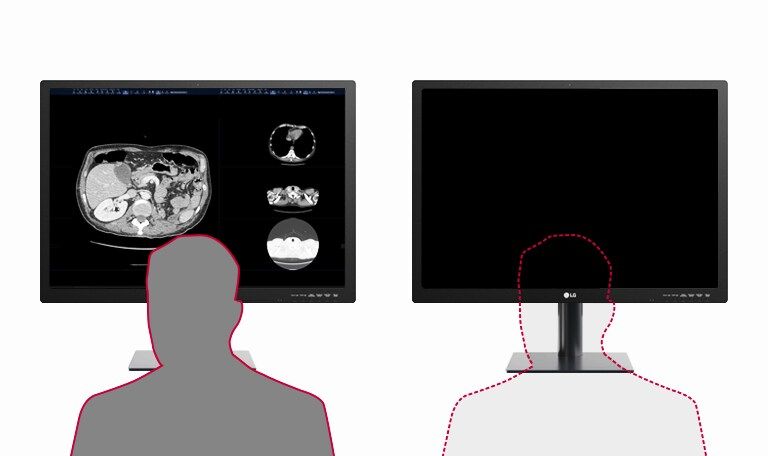Click the LG logo on right monitor

click(x=570, y=295)
